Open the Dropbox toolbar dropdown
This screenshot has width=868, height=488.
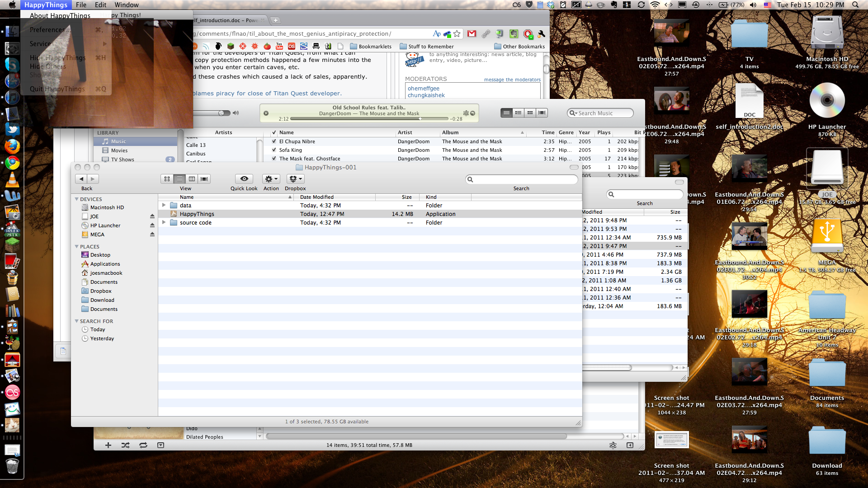coord(295,179)
